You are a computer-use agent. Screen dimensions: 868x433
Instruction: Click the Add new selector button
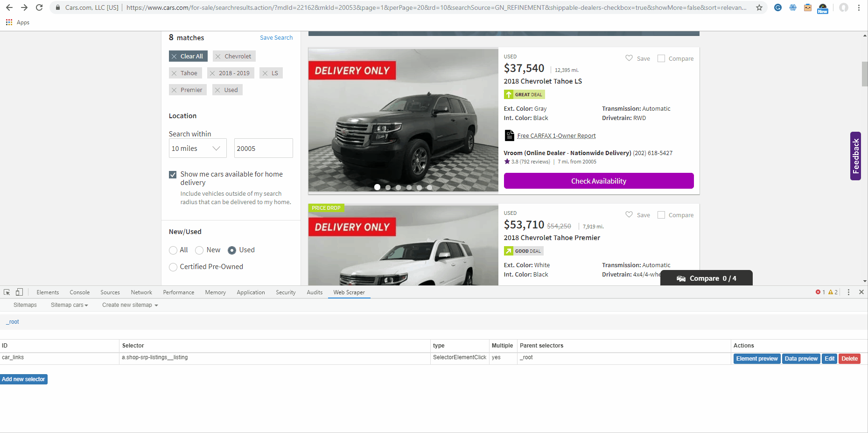click(24, 379)
